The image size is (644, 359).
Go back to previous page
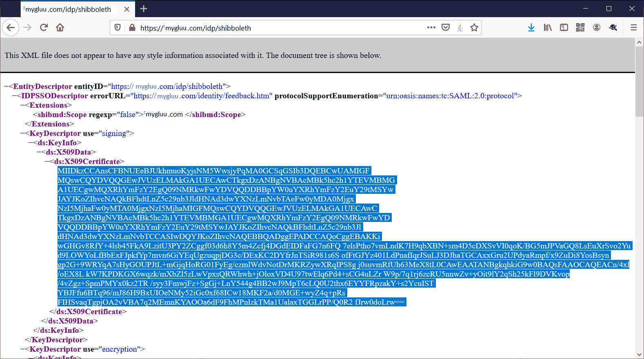point(11,28)
